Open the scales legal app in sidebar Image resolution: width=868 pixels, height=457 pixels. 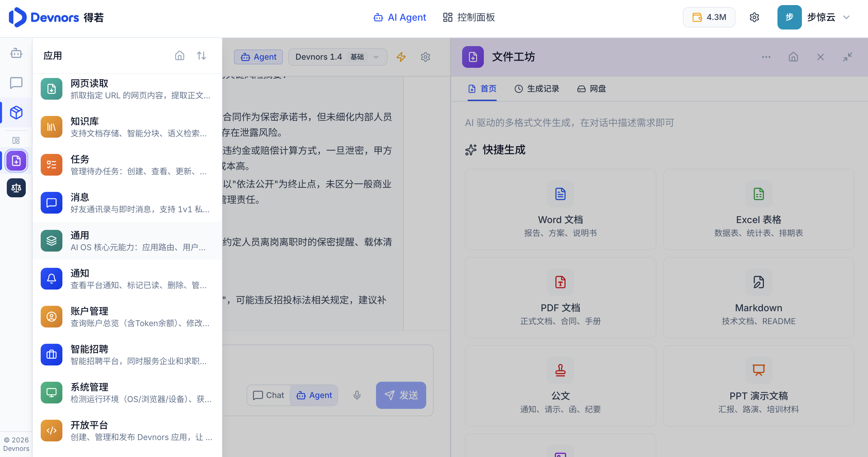pos(16,188)
